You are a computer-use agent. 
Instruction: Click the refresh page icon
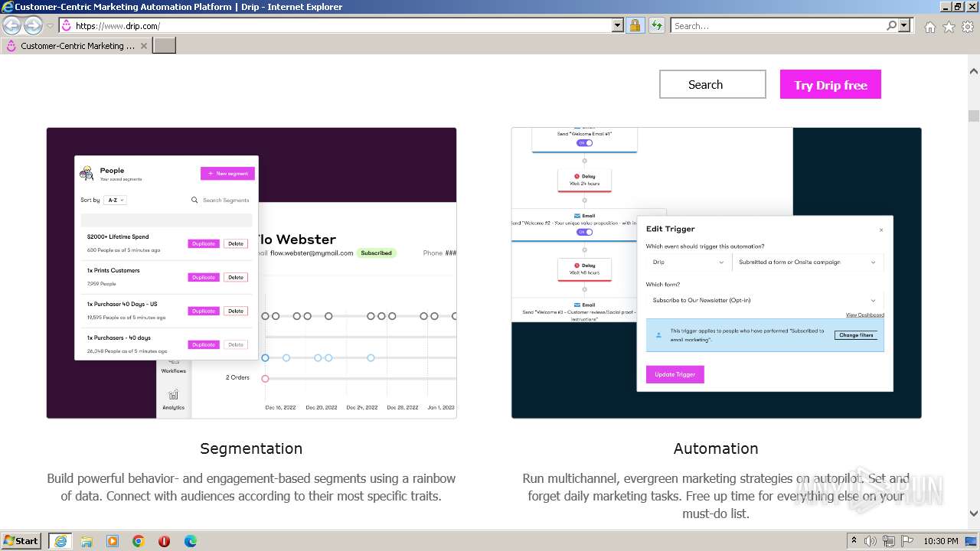(657, 26)
